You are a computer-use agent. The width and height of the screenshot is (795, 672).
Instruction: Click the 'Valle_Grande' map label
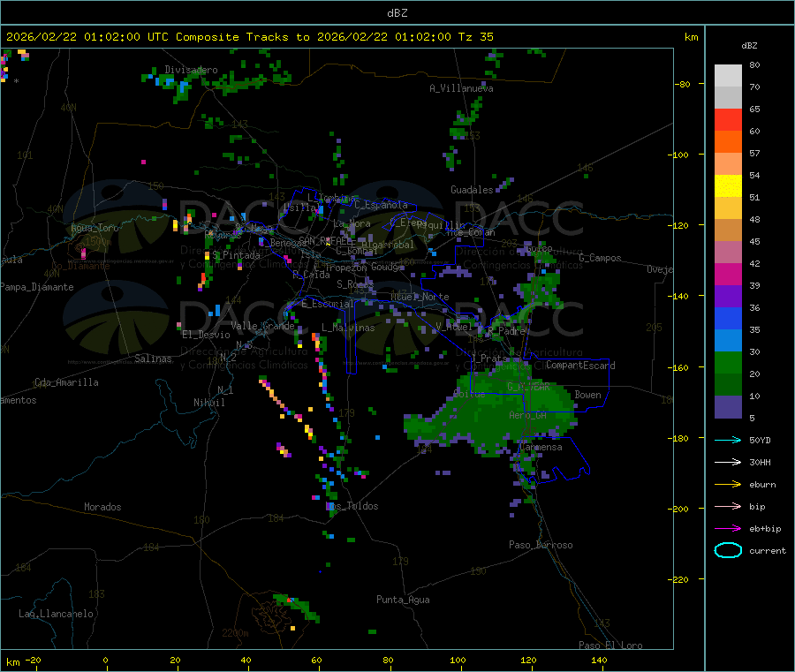tap(262, 326)
